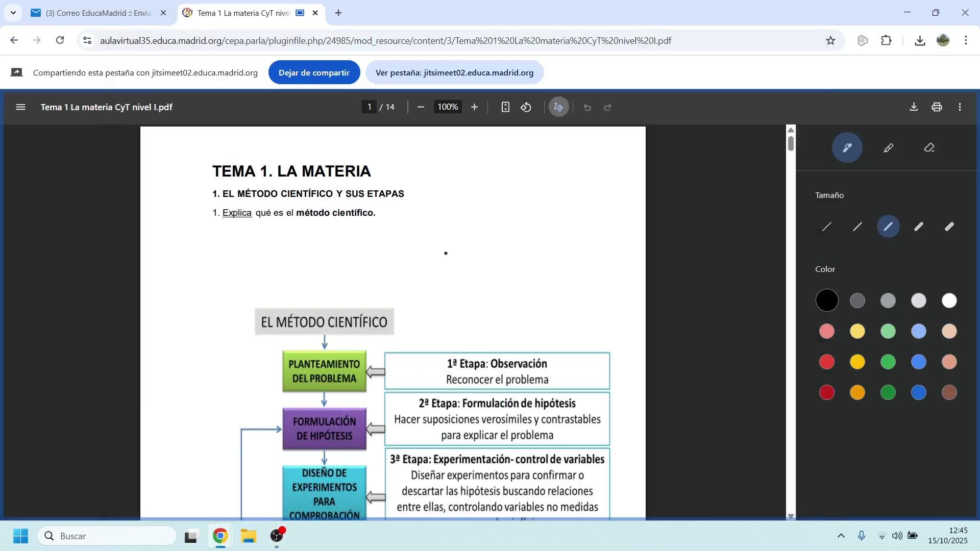The width and height of the screenshot is (980, 551).
Task: Zoom in with the plus icon
Action: (x=474, y=107)
